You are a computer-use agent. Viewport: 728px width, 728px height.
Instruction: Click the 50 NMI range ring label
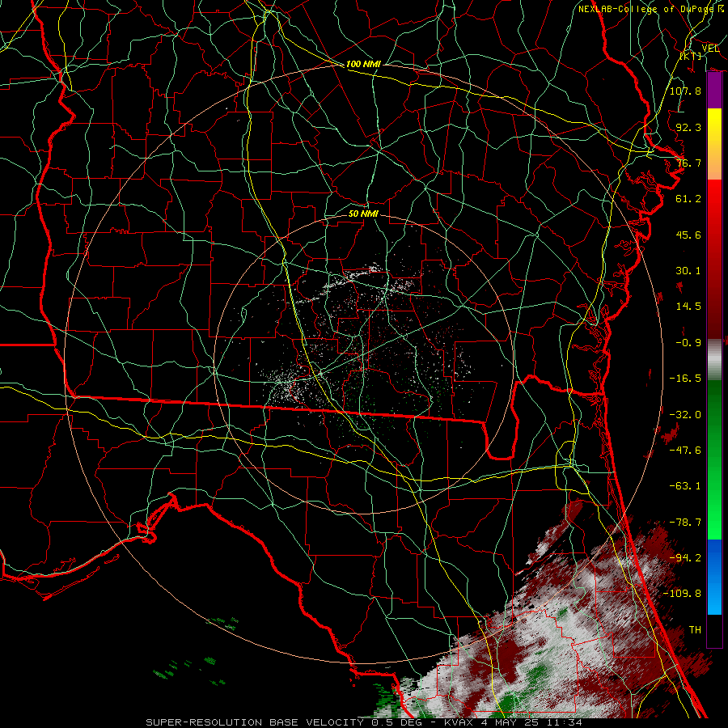coord(363,214)
